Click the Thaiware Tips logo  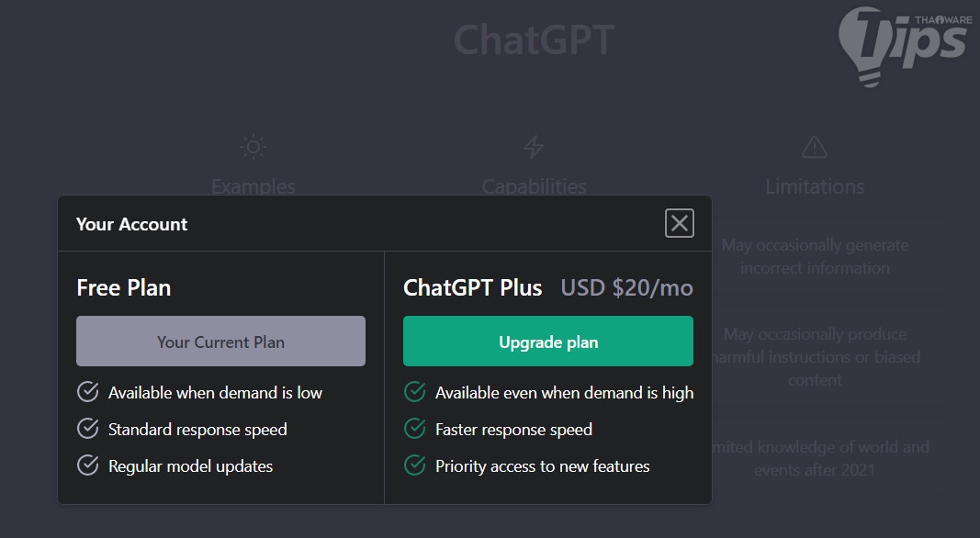904,46
